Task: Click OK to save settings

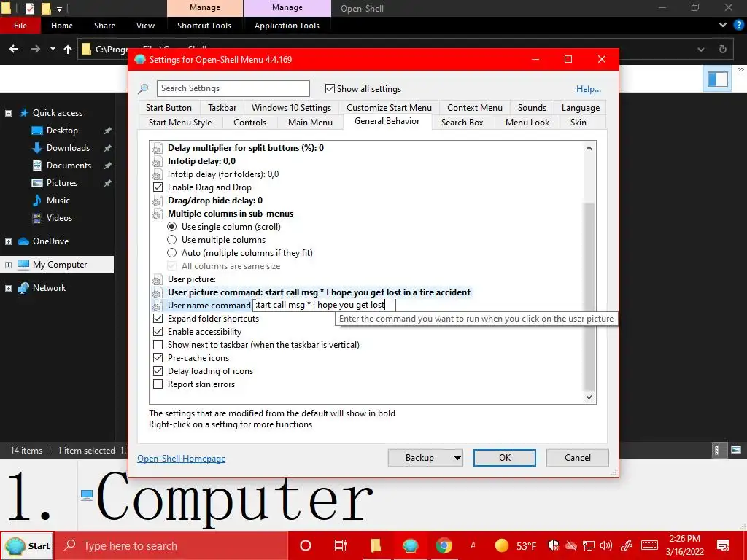Action: pyautogui.click(x=505, y=458)
